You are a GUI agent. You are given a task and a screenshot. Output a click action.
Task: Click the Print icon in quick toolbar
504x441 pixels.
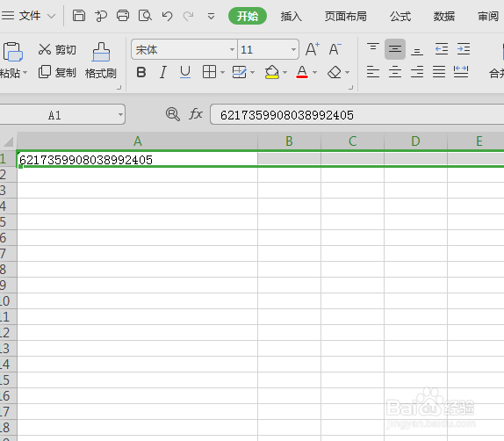(x=123, y=16)
